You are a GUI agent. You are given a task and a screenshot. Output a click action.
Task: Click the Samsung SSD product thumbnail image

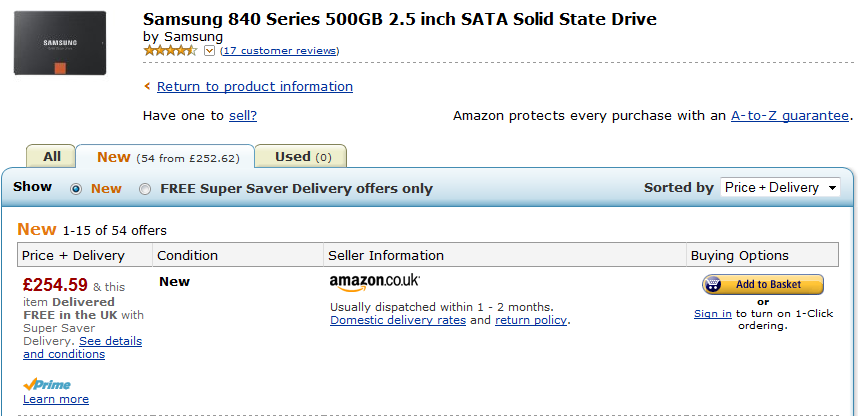pos(60,43)
